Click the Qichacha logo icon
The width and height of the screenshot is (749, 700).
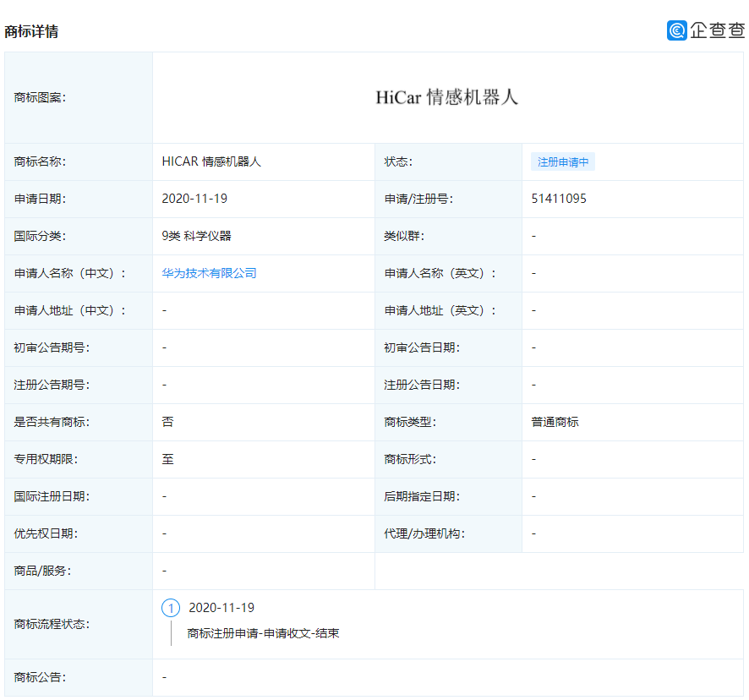pyautogui.click(x=676, y=30)
